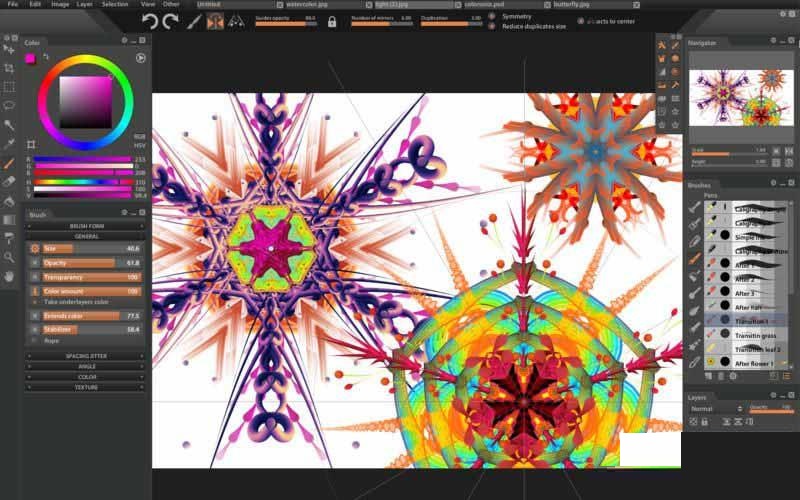Image resolution: width=800 pixels, height=500 pixels.
Task: Enable the Symmetry checkbox
Action: pos(492,16)
